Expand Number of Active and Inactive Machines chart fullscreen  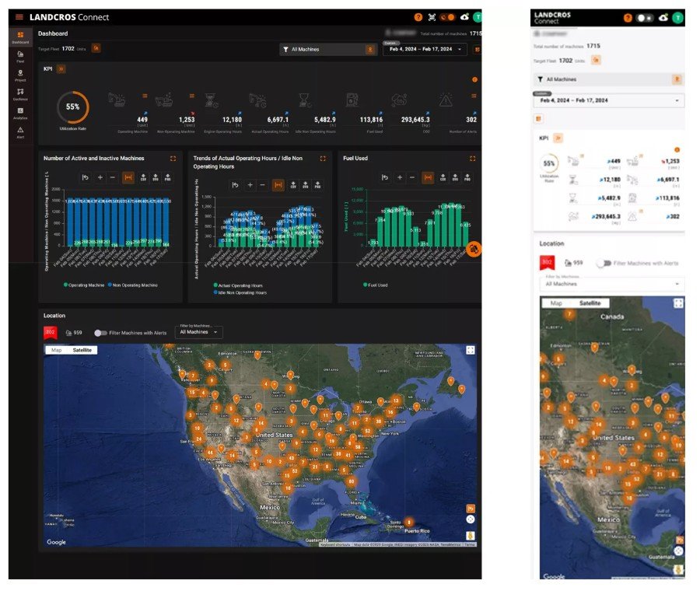[x=173, y=158]
